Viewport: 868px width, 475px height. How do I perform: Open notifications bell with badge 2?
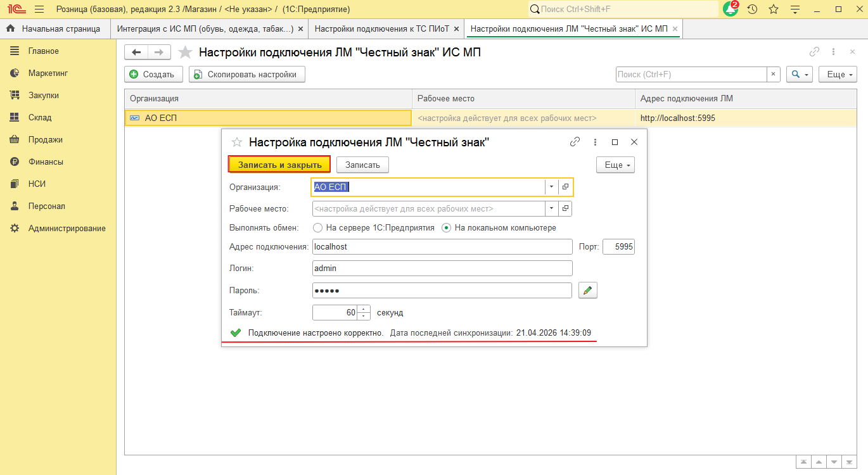click(731, 9)
